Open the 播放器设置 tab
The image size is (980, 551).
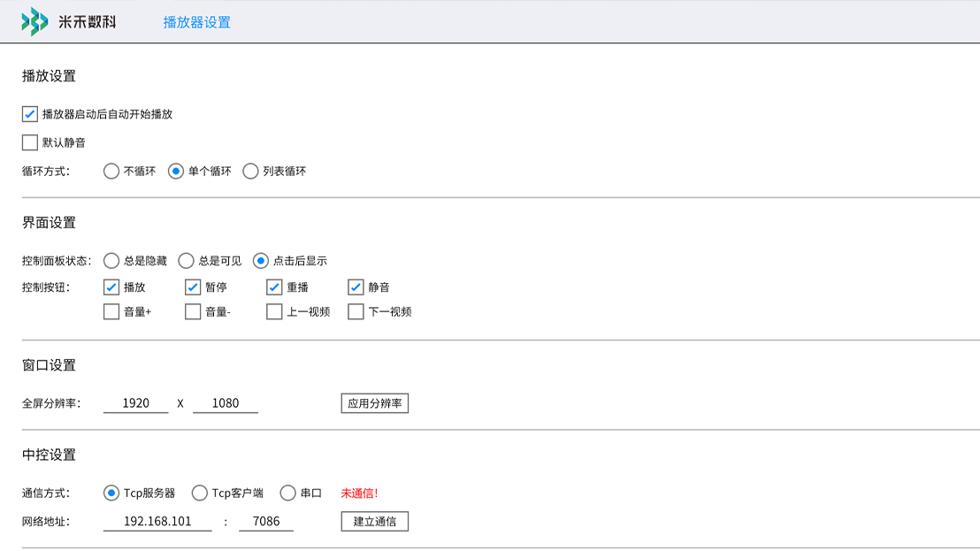196,22
